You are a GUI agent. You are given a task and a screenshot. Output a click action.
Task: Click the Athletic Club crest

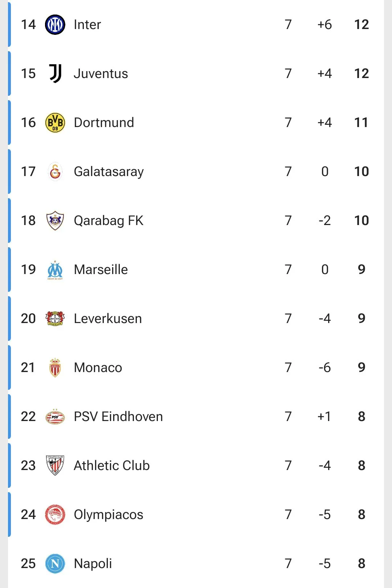[x=55, y=466]
